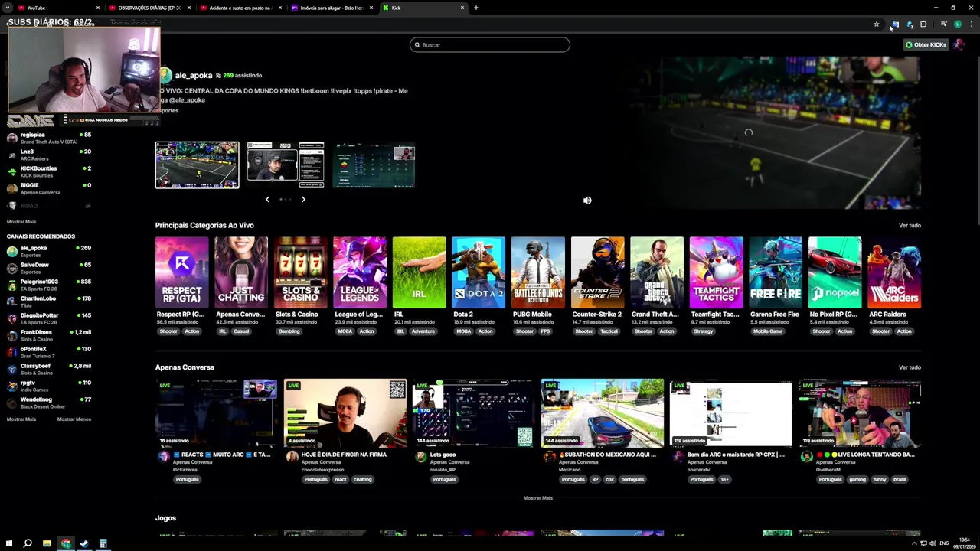Open File Explorer from the taskbar
Screen dimensions: 980x551
[47, 543]
